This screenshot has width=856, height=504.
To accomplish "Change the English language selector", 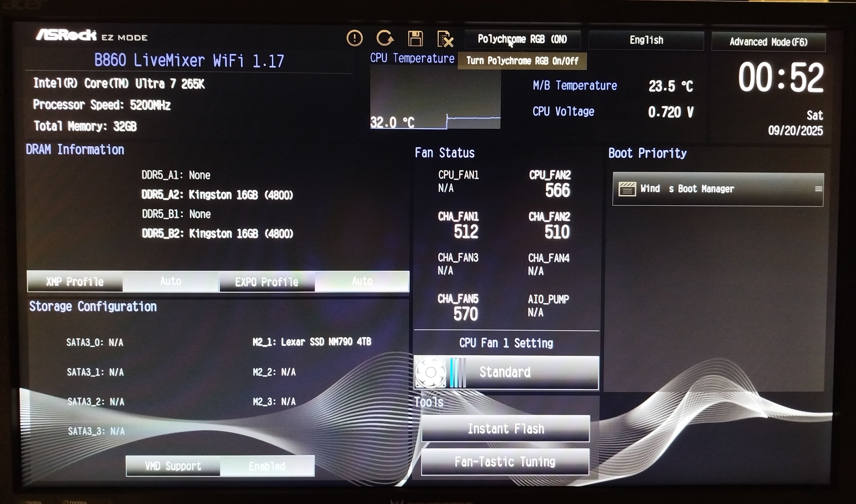I will click(x=646, y=40).
